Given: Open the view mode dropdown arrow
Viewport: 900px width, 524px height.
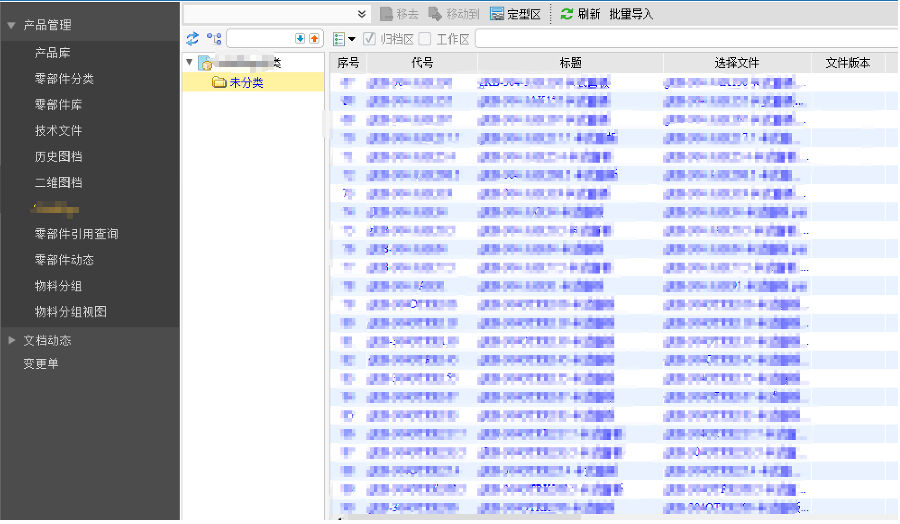Looking at the screenshot, I should [351, 39].
